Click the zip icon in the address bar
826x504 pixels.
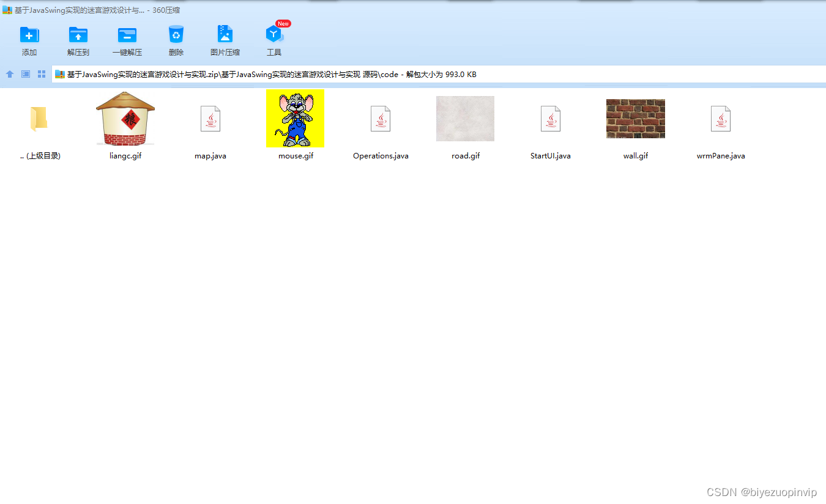(x=60, y=75)
